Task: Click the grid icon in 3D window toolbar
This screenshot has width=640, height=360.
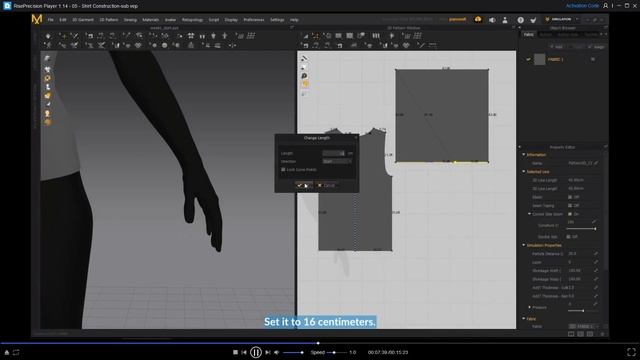Action: point(251,36)
